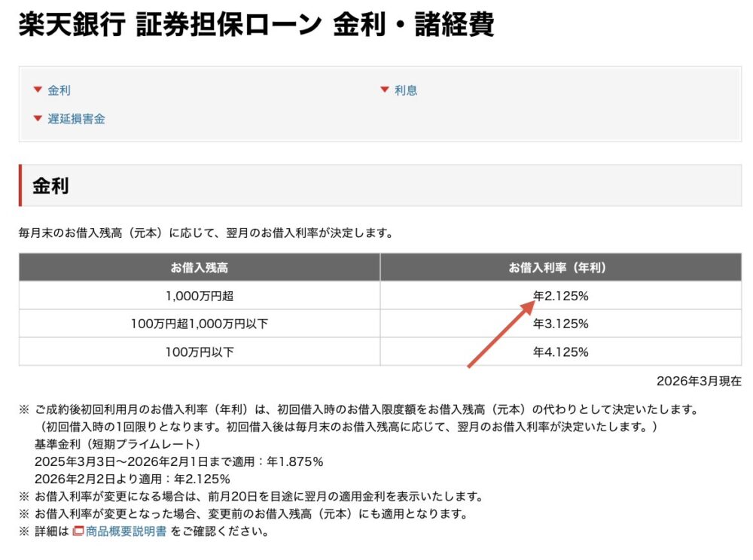Image resolution: width=753 pixels, height=560 pixels.
Task: Click the お借入利率（年利） column header
Action: [x=560, y=267]
